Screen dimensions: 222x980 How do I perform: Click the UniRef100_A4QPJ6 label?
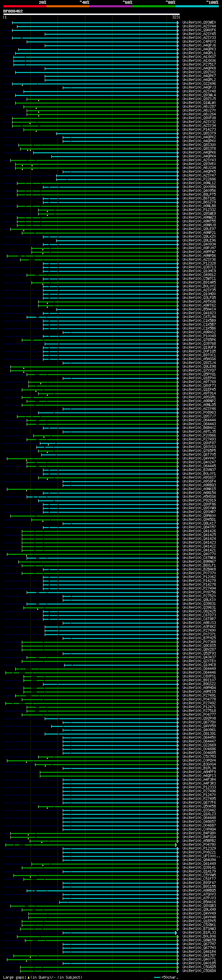(199, 45)
